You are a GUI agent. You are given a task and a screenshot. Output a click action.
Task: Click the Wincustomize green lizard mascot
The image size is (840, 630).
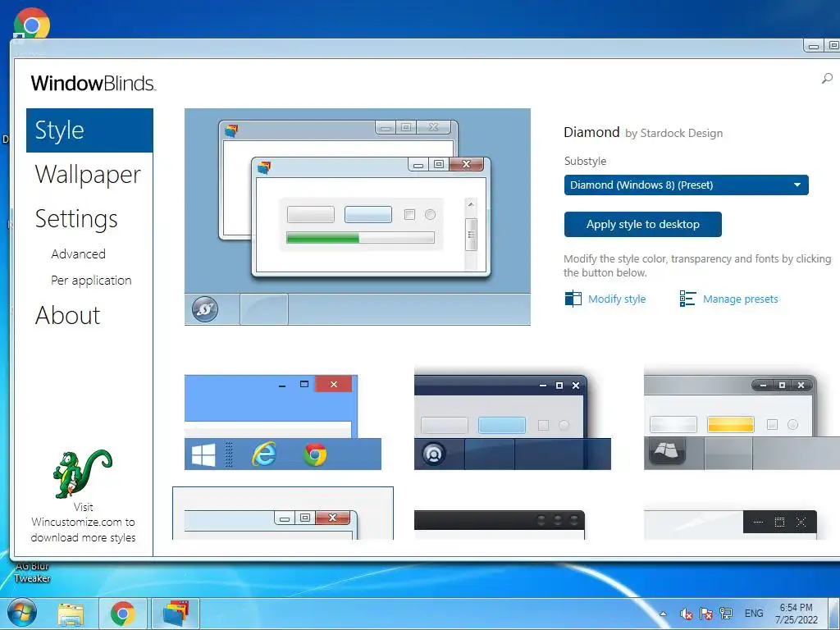coord(83,473)
